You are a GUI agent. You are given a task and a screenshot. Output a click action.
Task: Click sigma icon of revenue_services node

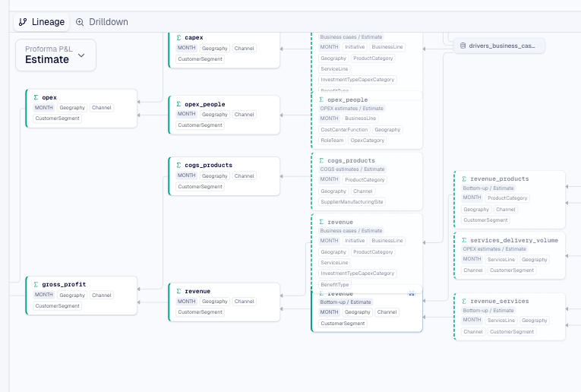(464, 301)
